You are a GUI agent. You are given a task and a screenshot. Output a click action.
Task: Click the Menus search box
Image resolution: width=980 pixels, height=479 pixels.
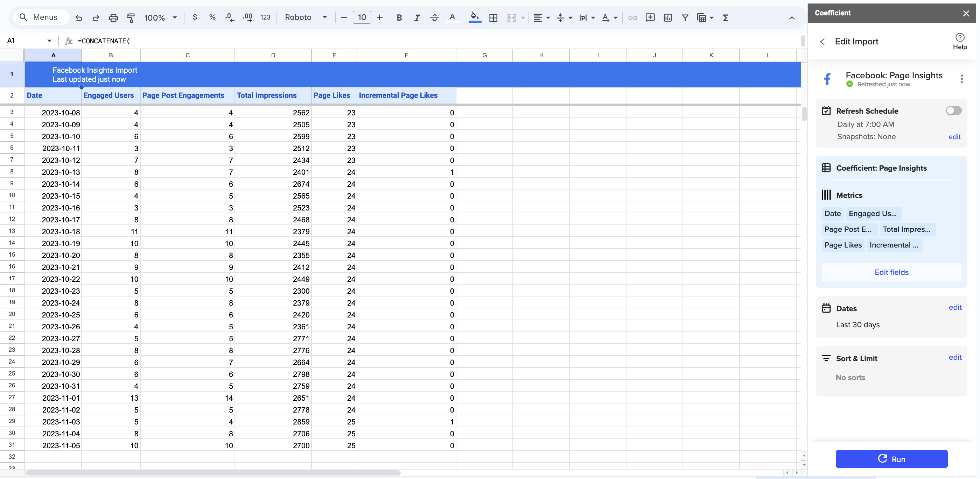click(x=41, y=17)
